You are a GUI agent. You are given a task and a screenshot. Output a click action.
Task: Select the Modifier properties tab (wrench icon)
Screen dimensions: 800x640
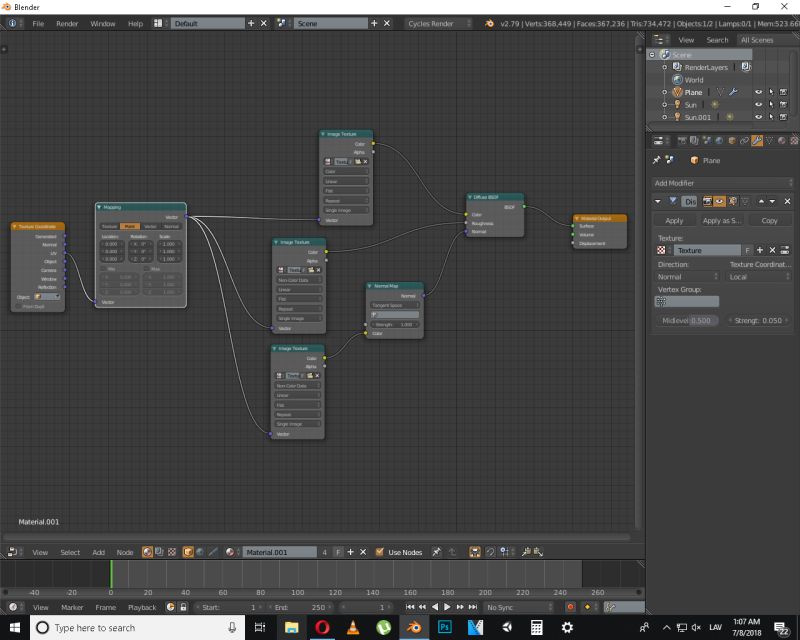click(755, 141)
